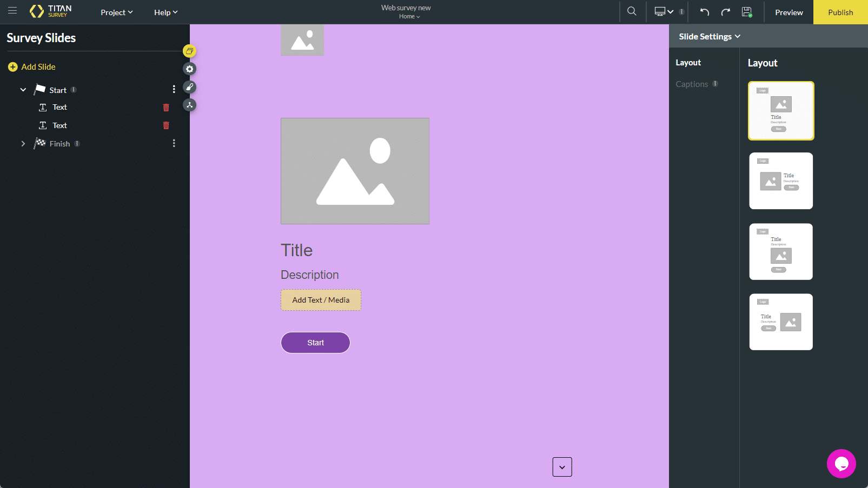Open the search tool in the toolbar
Screen dimensions: 868x488
632,11
